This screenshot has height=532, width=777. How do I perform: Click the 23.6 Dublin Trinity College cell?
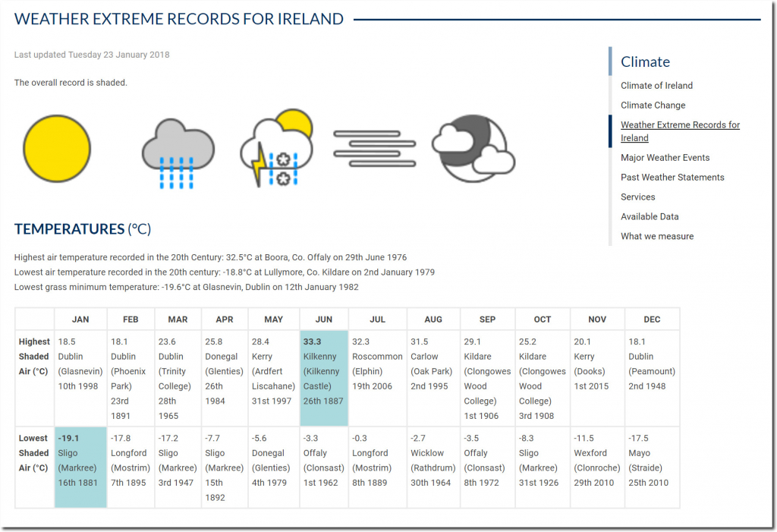coord(178,378)
